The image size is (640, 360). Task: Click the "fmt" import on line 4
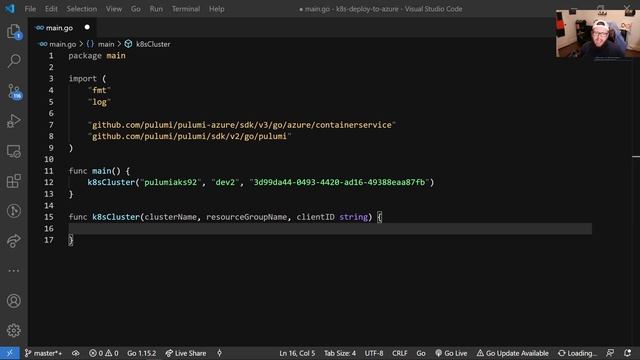coord(99,90)
